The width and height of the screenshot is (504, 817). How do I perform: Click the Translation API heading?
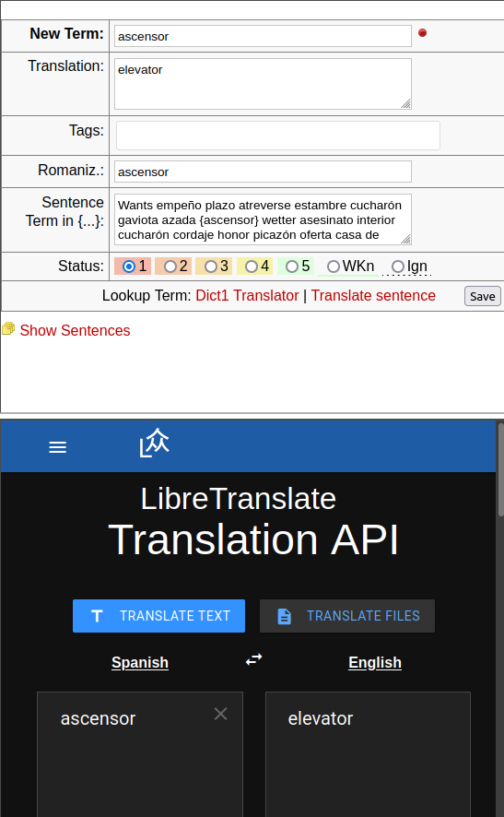(x=253, y=539)
